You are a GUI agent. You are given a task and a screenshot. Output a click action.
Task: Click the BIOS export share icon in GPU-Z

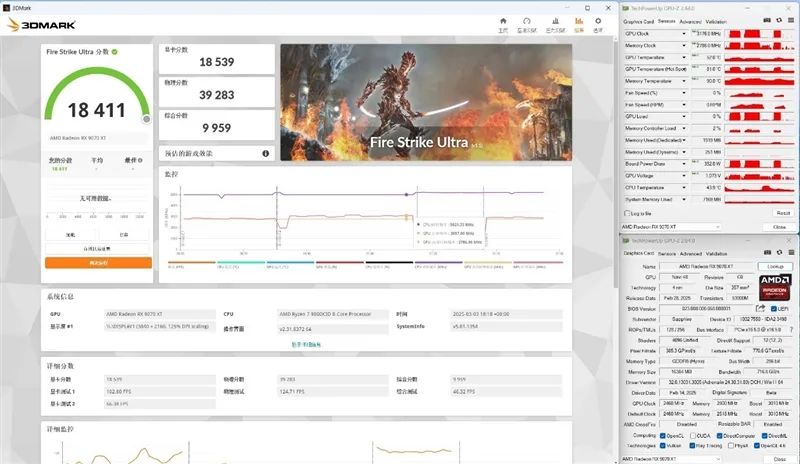tap(760, 308)
